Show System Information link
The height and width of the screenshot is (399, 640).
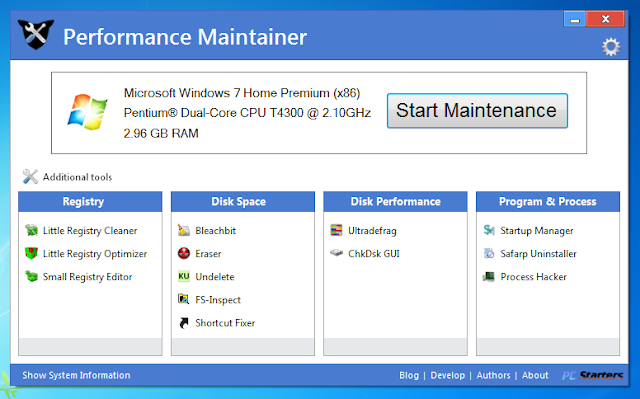click(76, 375)
